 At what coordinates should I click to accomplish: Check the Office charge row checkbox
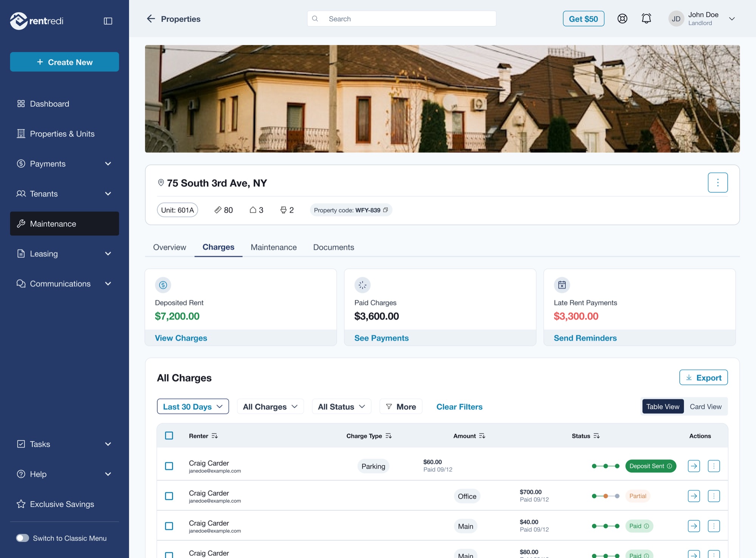(169, 496)
